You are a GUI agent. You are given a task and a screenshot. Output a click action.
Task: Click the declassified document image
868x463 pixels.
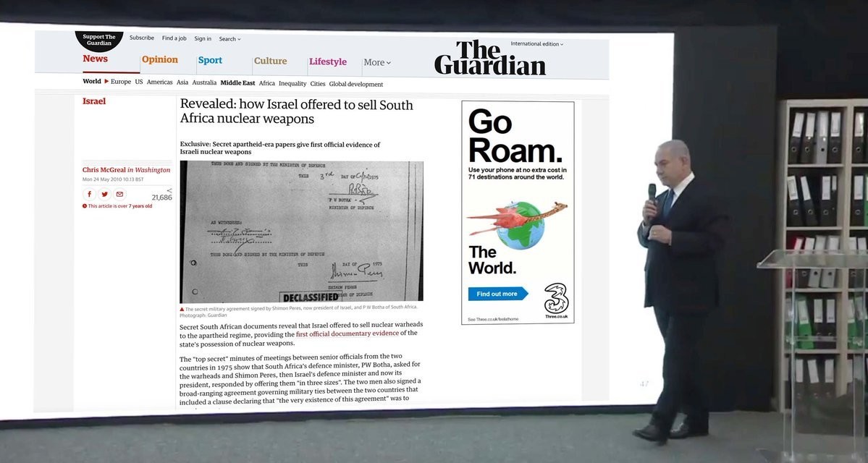tap(301, 231)
